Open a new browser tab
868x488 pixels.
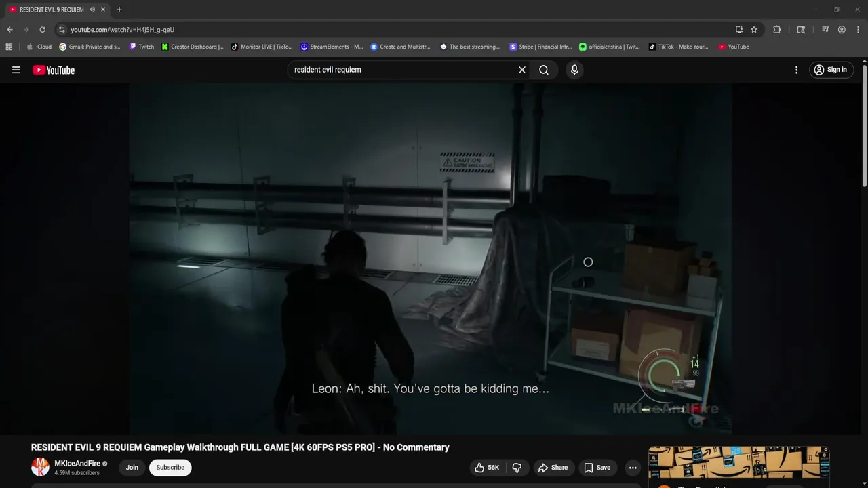119,9
